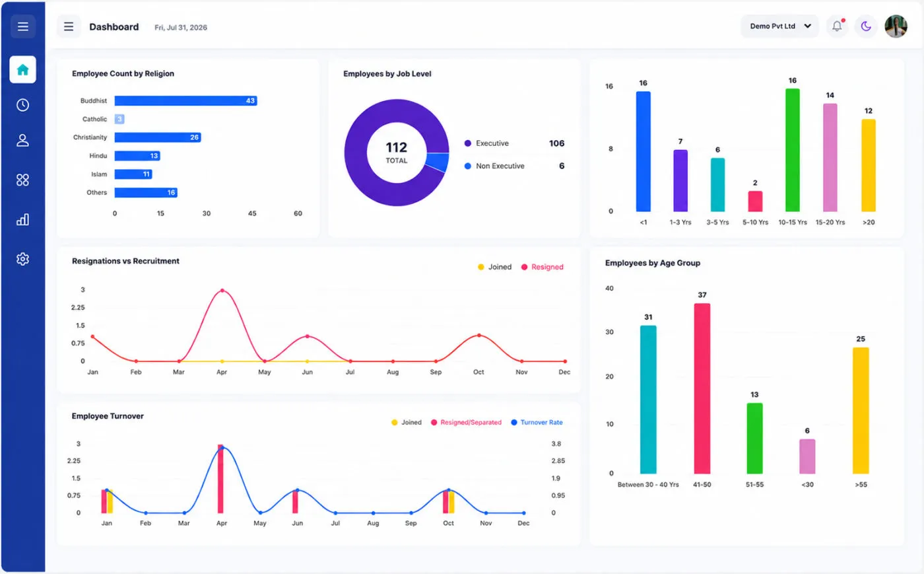Viewport: 924px width, 574px height.
Task: Click the date Fri, Jul 31, 2026
Action: [181, 28]
